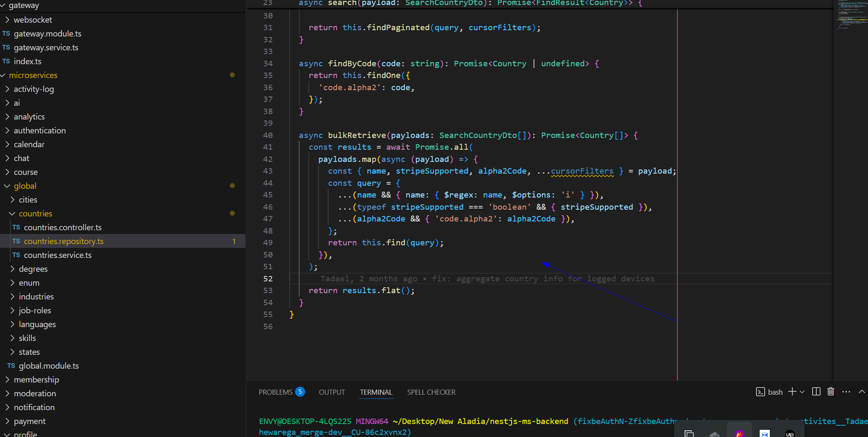Expand the notification folder
The width and height of the screenshot is (868, 437).
pyautogui.click(x=34, y=407)
